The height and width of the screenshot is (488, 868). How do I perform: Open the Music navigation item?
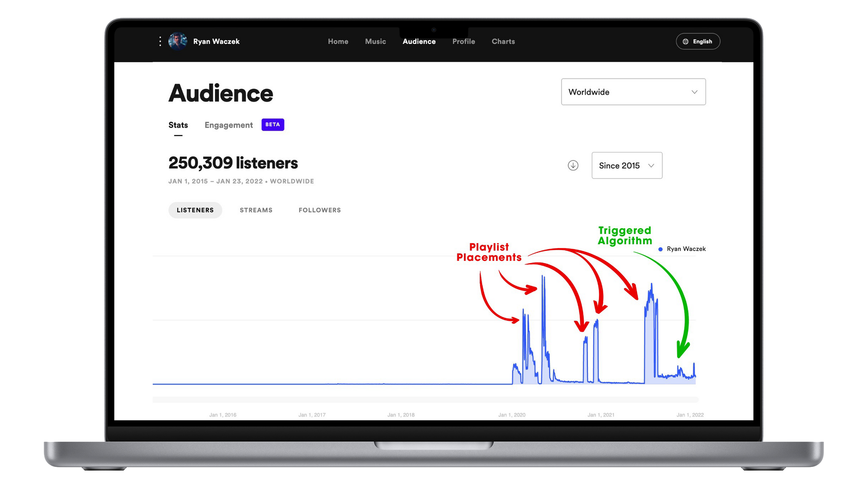(375, 41)
